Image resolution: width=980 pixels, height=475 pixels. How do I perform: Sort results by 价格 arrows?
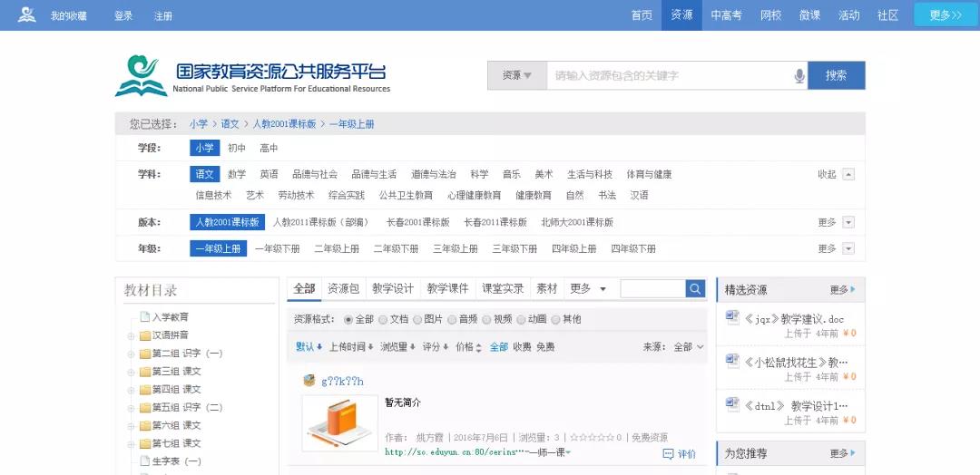(469, 347)
